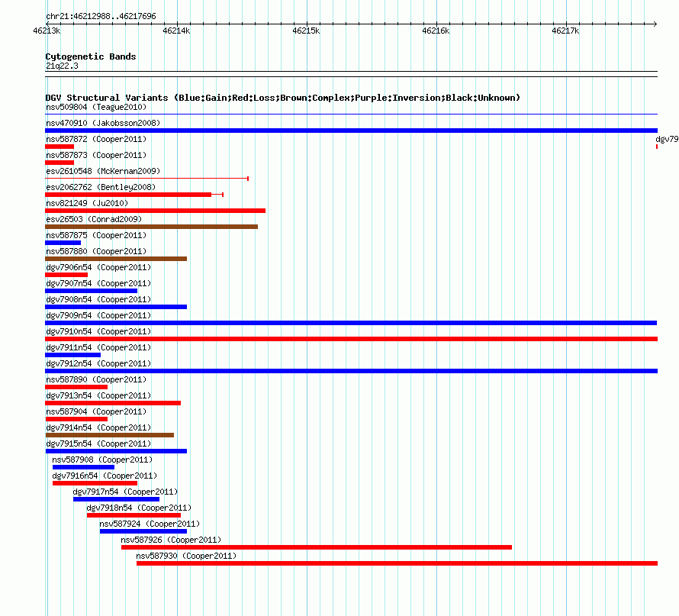Select nsv821249 (Ju2010) label
679x616 pixels.
tap(87, 203)
